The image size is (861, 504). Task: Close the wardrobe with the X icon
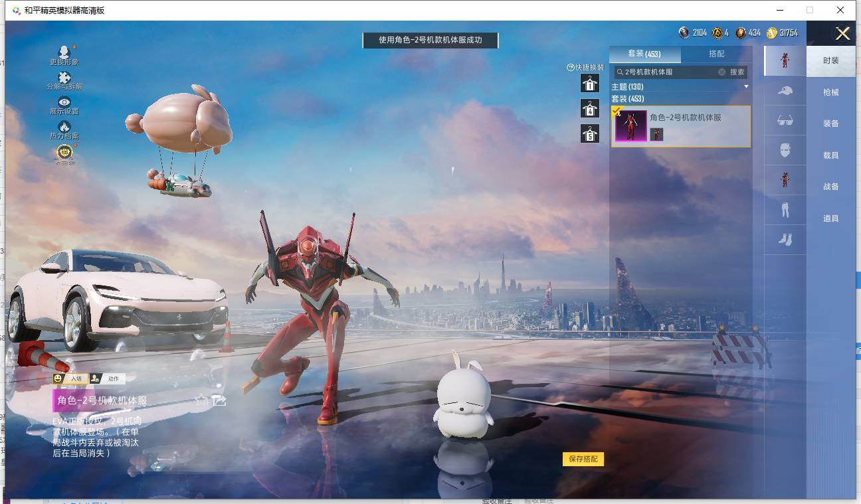(842, 34)
